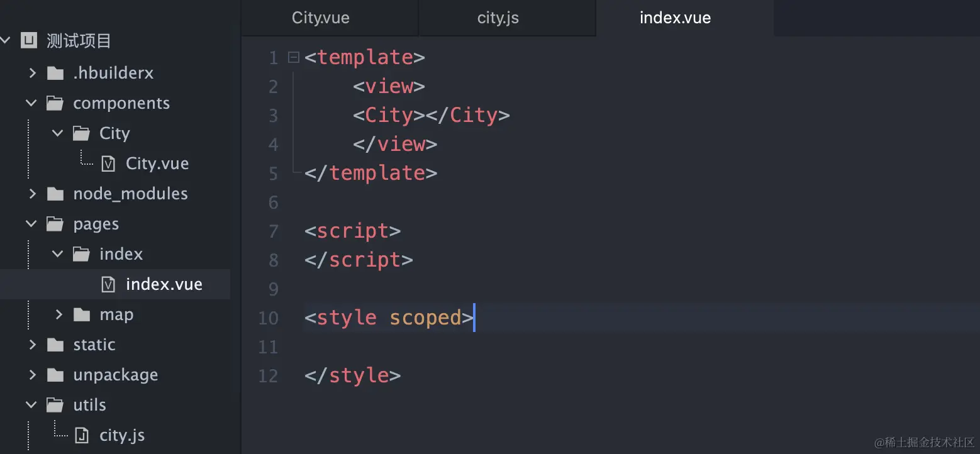This screenshot has width=980, height=454.
Task: Click the node_modules folder icon
Action: (x=56, y=193)
